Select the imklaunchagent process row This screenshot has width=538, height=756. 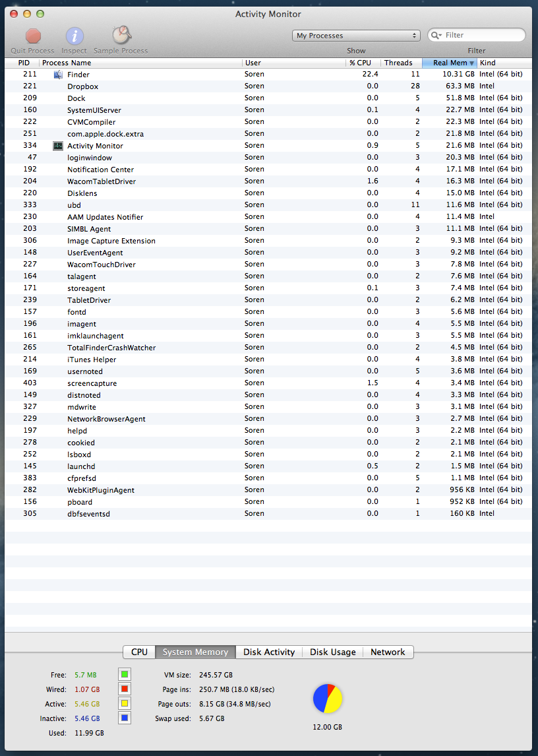tap(268, 336)
